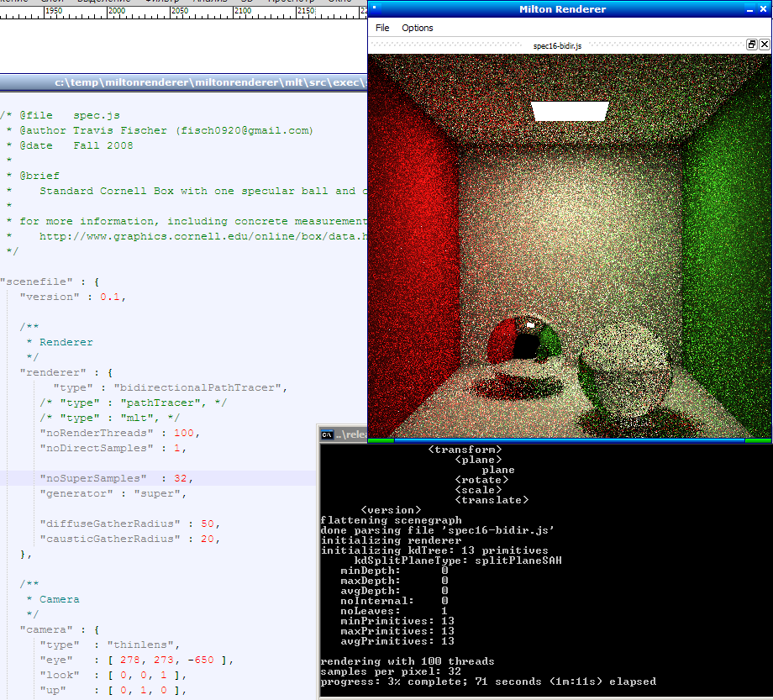Click the graphics.cornell.edu URL in comment
Image resolution: width=773 pixels, height=700 pixels.
tap(202, 237)
